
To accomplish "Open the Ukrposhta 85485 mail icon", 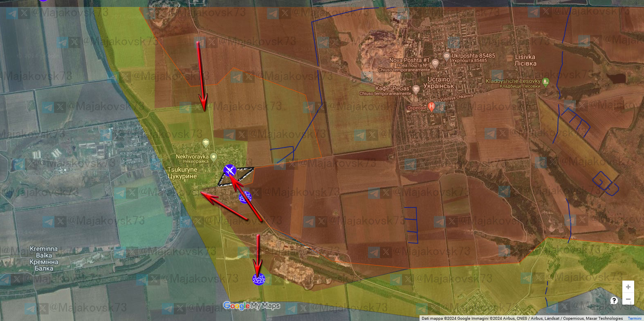I will 447,56.
